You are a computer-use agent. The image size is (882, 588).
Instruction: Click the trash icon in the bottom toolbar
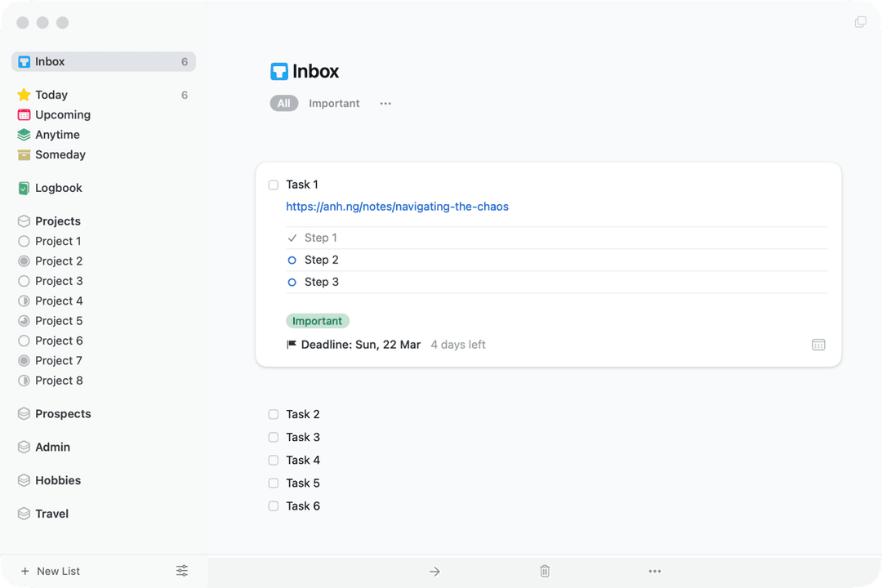[544, 571]
